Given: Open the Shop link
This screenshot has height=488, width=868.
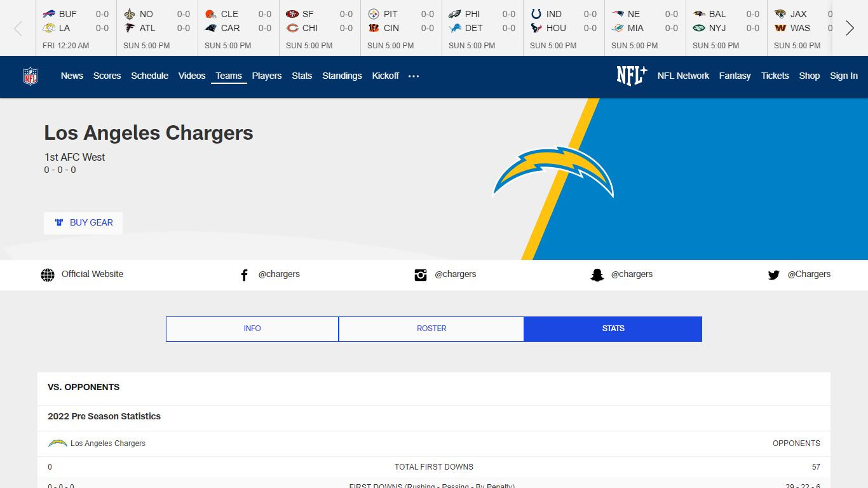Looking at the screenshot, I should pyautogui.click(x=810, y=76).
